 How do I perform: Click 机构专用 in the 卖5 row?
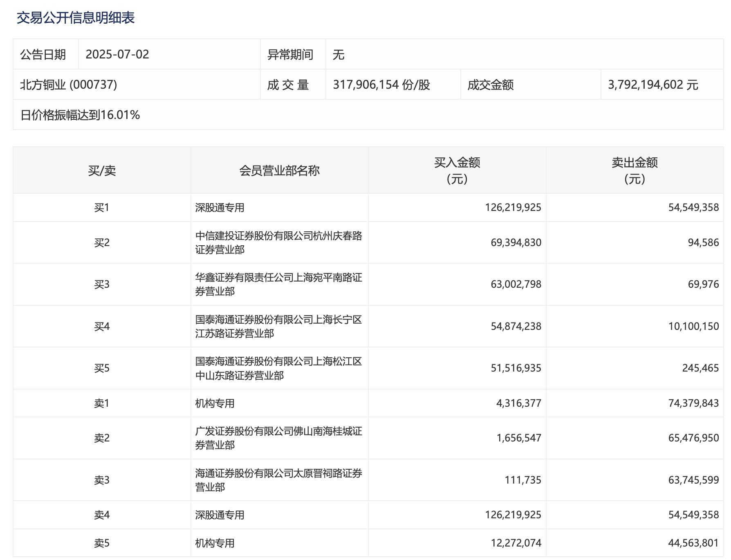tap(215, 543)
